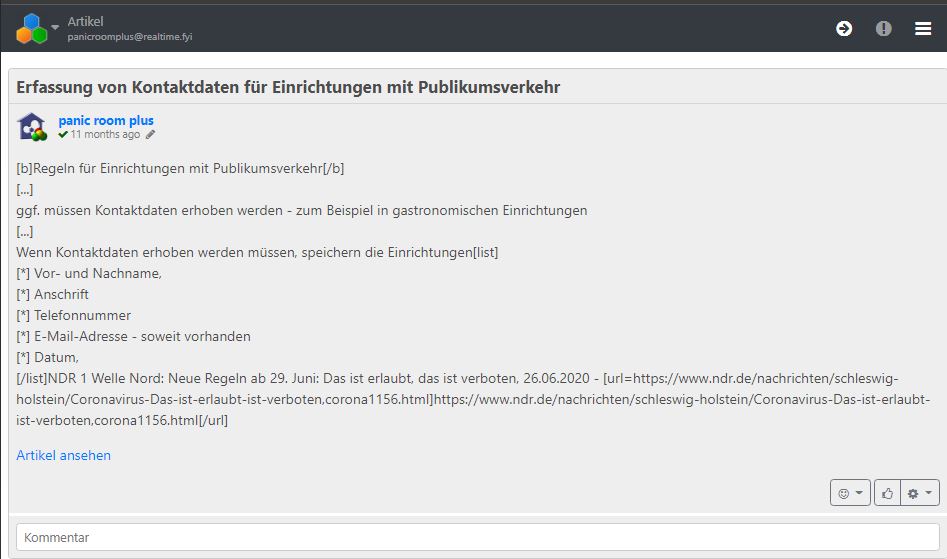Open the smiley emoji reaction dropdown
This screenshot has width=947, height=559.
click(850, 493)
